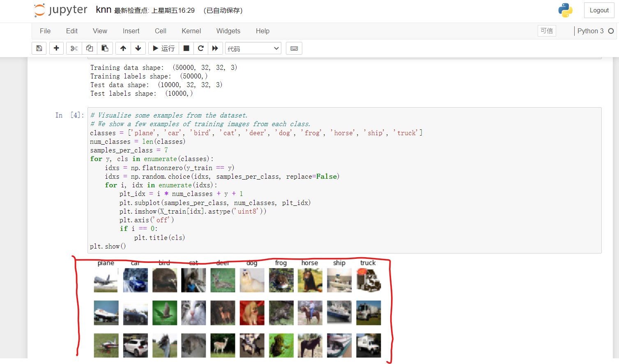
Task: Move the selected cell down
Action: pos(138,48)
